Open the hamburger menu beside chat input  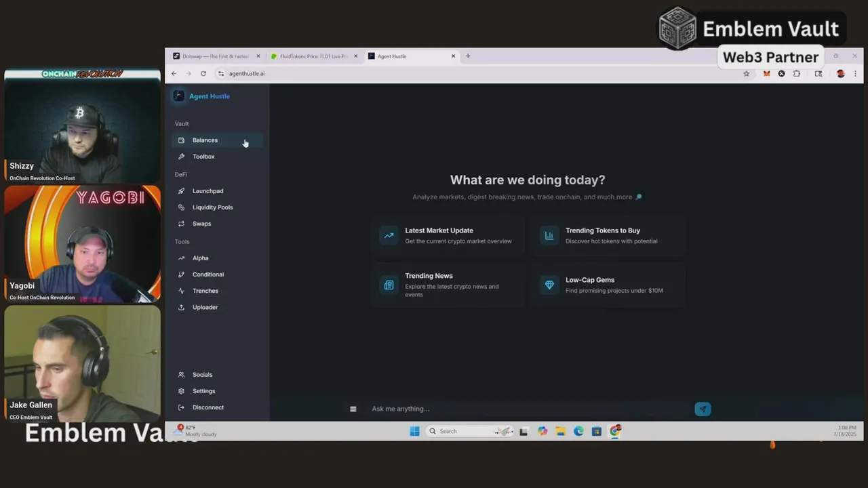353,409
